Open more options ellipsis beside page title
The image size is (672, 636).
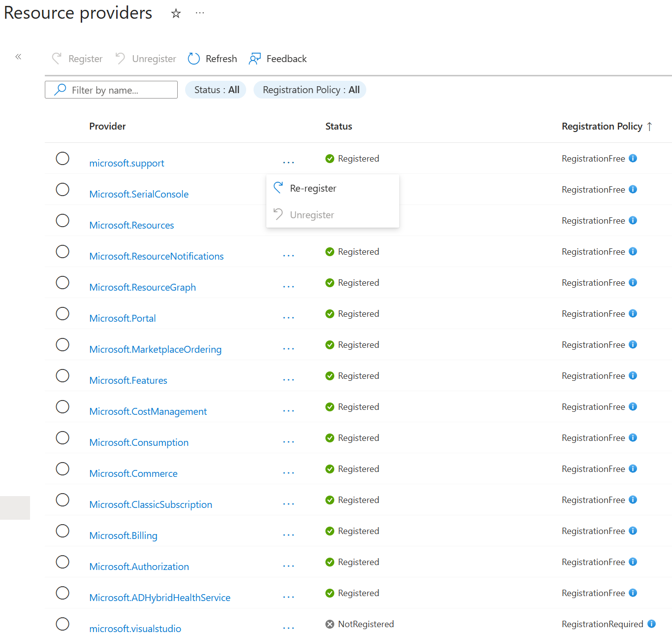pyautogui.click(x=199, y=13)
